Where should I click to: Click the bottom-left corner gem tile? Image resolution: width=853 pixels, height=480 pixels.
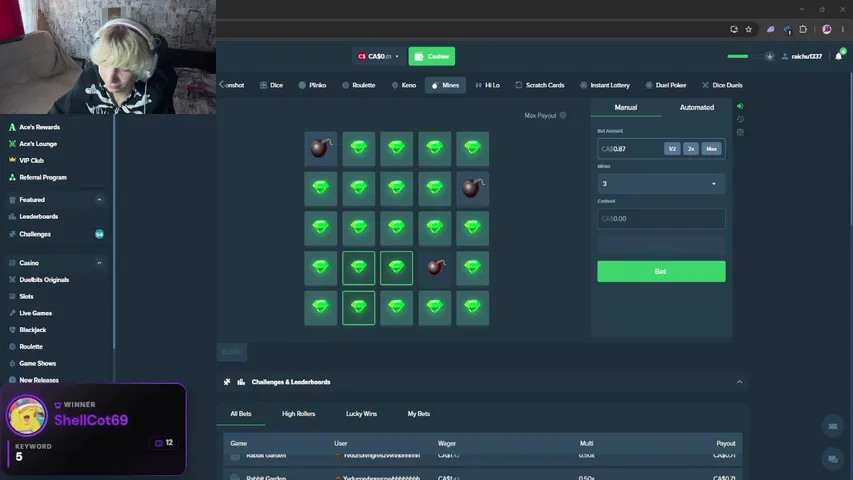[x=320, y=308]
